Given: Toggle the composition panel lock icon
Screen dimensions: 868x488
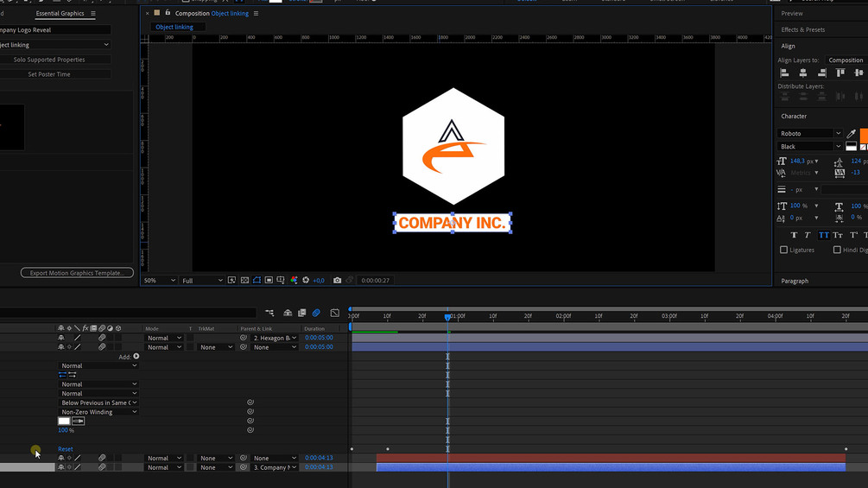Looking at the screenshot, I should 168,13.
